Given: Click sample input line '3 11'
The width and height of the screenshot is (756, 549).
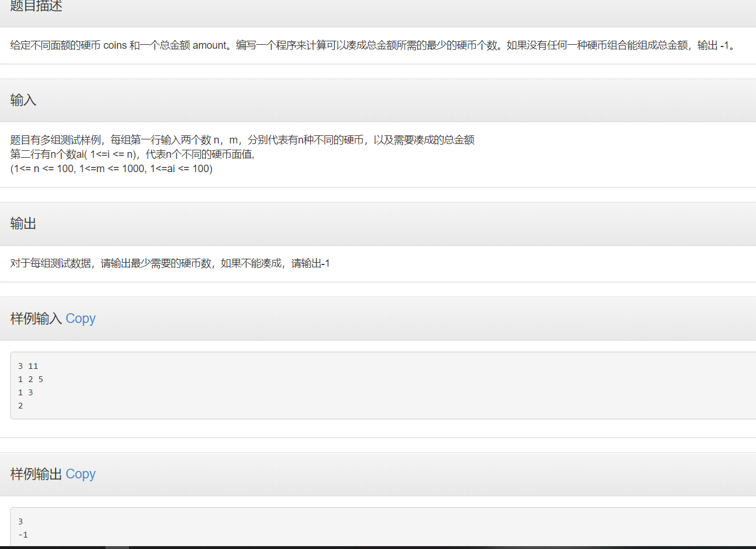Looking at the screenshot, I should 28,366.
